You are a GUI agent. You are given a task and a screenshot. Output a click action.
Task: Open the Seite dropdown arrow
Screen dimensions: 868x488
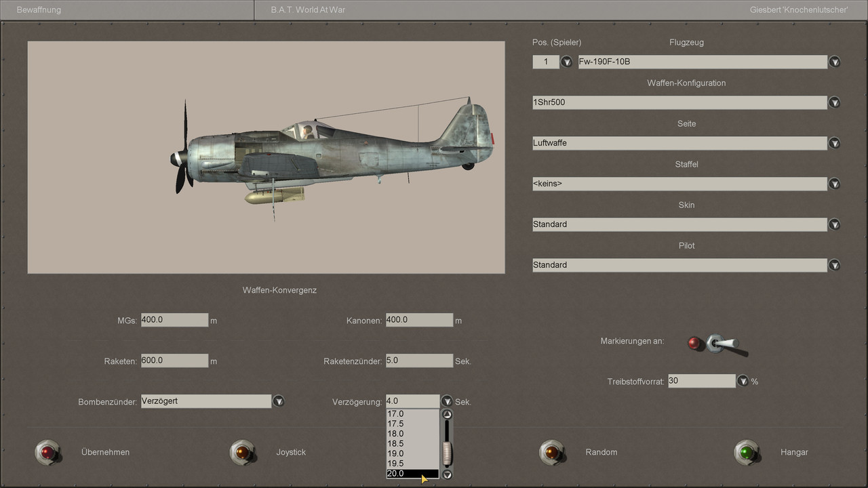click(835, 143)
